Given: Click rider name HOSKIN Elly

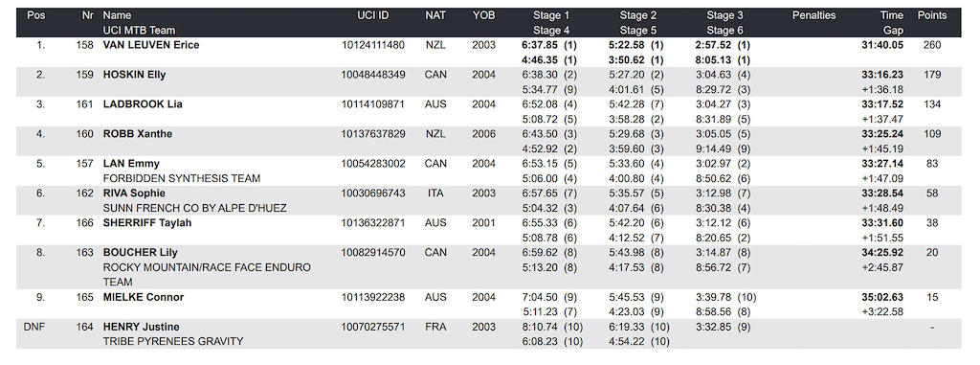Looking at the screenshot, I should tap(134, 75).
